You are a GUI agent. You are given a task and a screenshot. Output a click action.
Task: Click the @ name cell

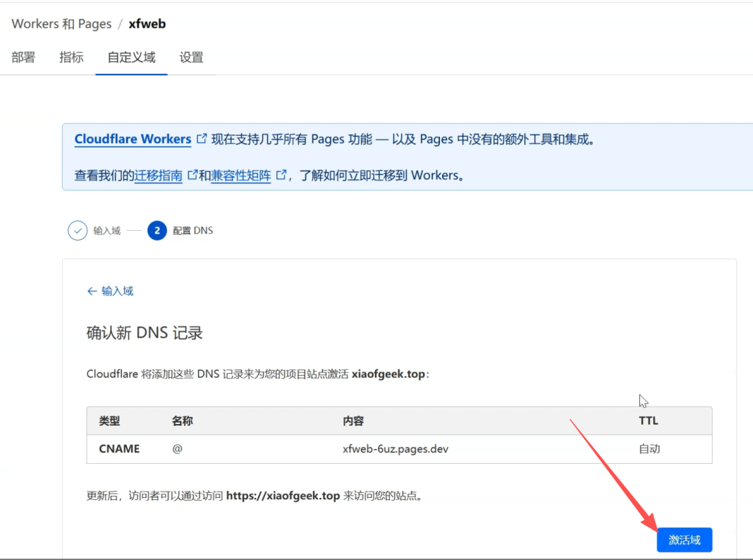click(177, 448)
